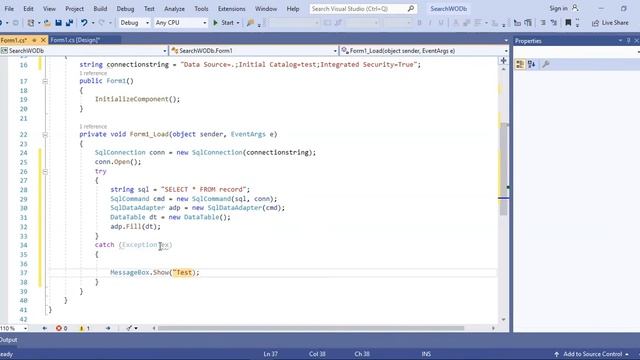Click the Open File folder icon
The image size is (640, 360).
coord(47,23)
